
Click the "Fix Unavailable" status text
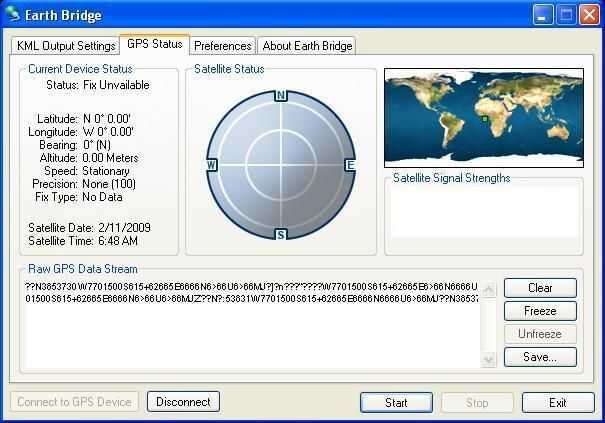(x=116, y=85)
